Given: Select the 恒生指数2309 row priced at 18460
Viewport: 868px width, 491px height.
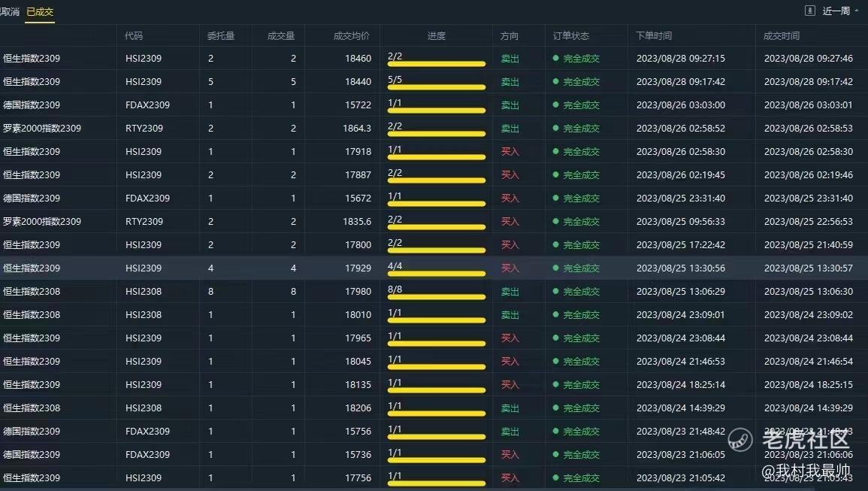Looking at the screenshot, I should tap(434, 58).
